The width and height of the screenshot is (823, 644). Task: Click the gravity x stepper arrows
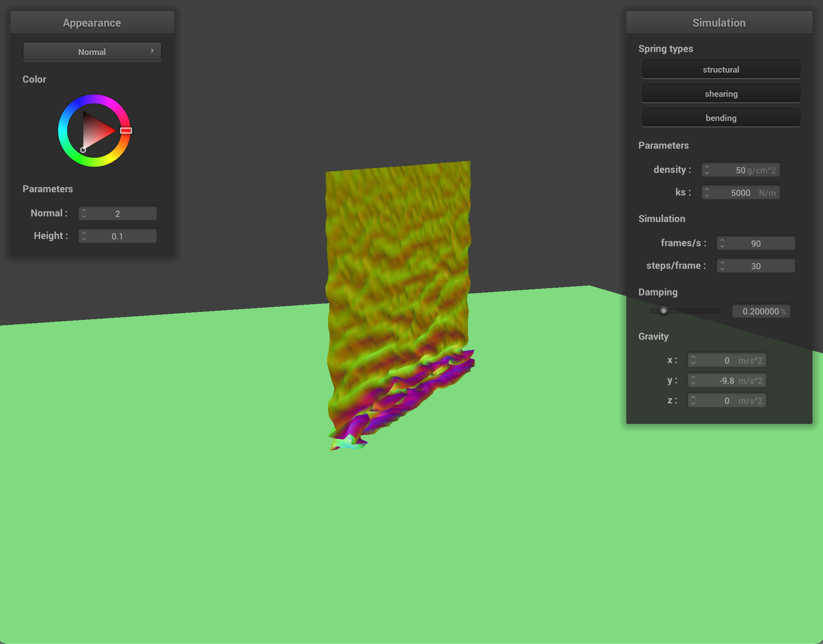[693, 360]
